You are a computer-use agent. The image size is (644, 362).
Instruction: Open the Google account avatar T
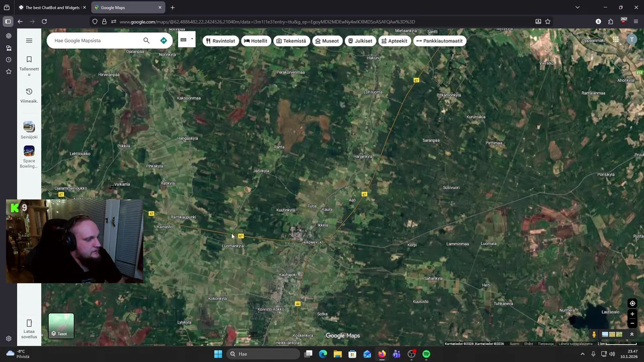(632, 40)
